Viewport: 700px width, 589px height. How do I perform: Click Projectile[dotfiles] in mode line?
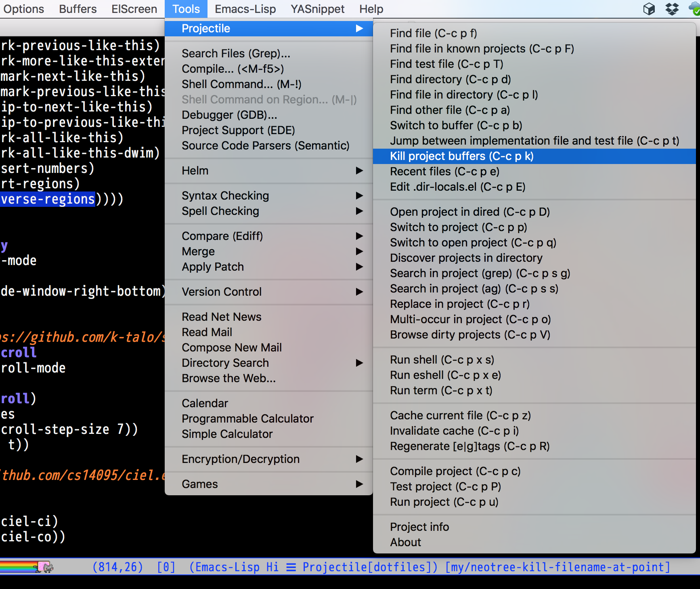tap(366, 567)
